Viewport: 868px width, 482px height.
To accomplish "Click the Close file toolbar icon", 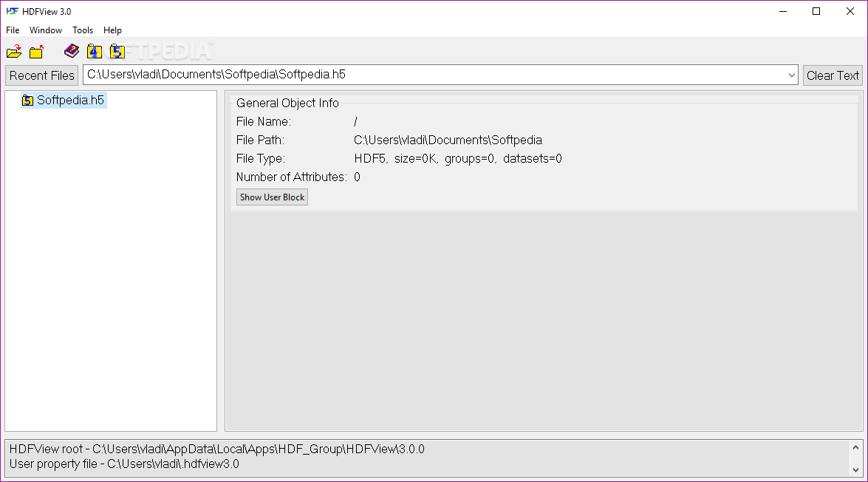I will click(x=37, y=52).
